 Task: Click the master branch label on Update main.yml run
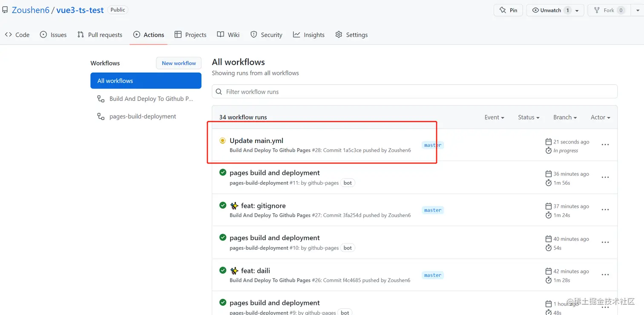pos(433,145)
